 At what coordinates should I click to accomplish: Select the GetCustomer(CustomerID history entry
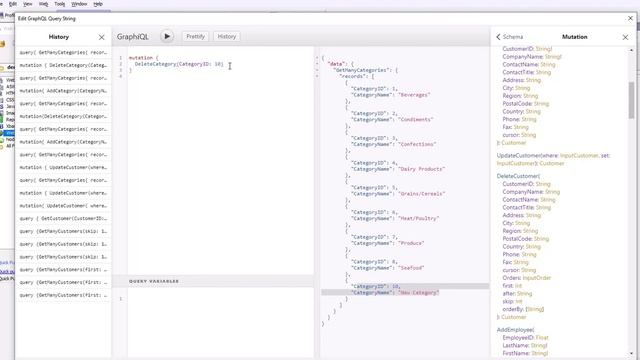63,218
